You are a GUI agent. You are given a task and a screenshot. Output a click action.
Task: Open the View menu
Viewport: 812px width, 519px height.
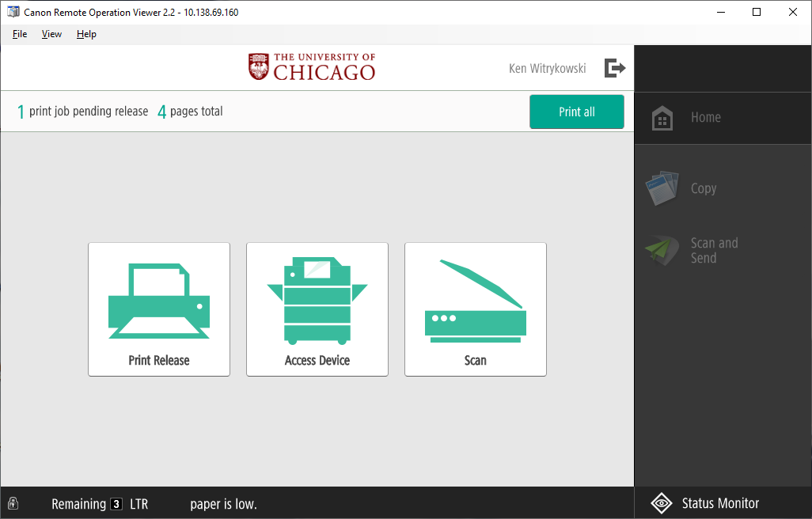pyautogui.click(x=51, y=34)
